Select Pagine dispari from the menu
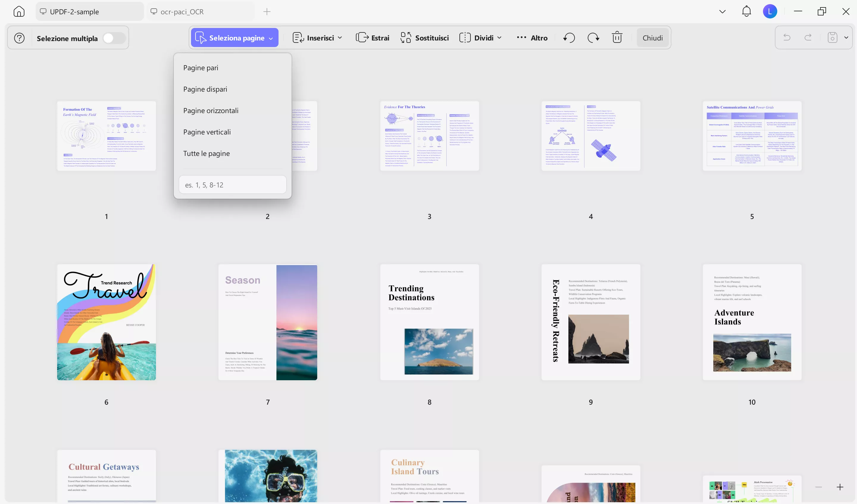 click(x=205, y=89)
